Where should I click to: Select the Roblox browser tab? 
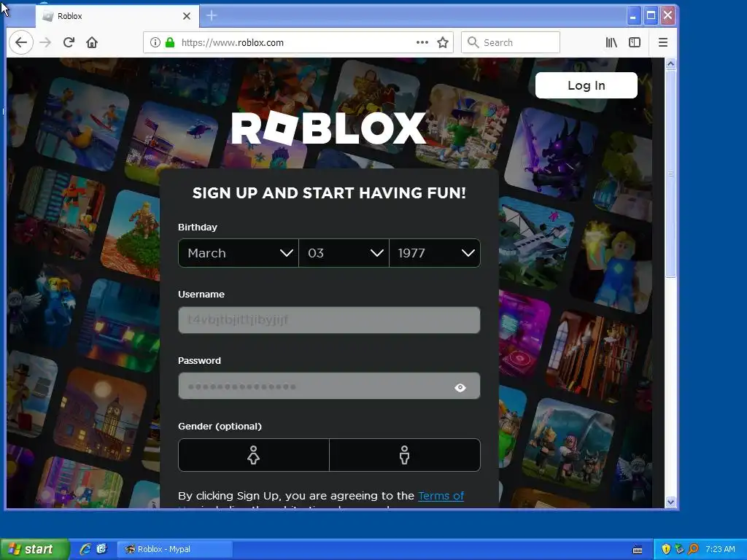117,16
